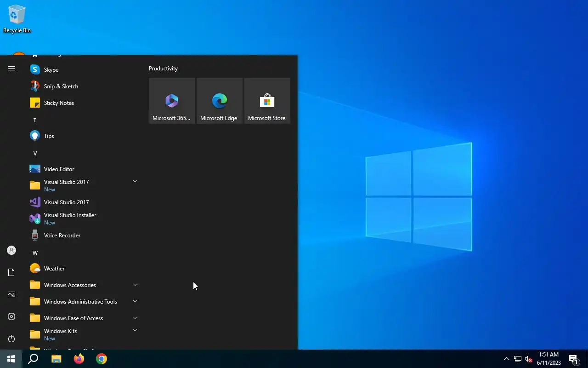
Task: Open File Explorer from taskbar
Action: (x=56, y=359)
